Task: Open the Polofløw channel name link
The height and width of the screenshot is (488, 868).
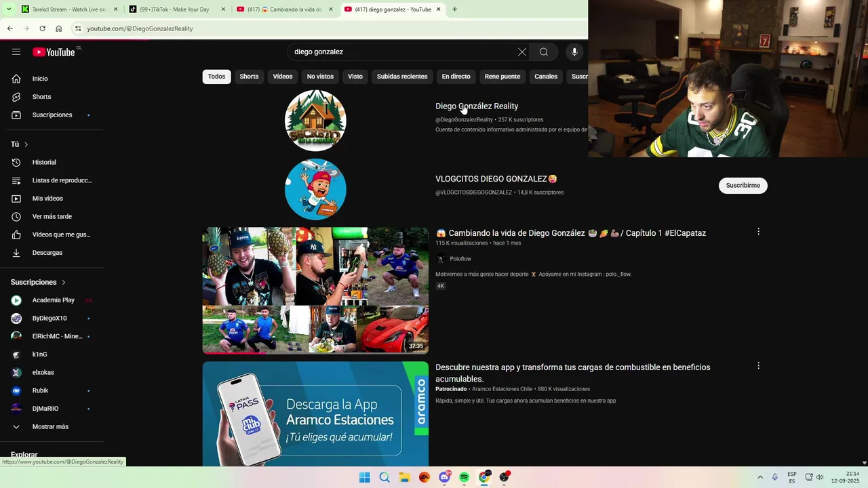Action: pos(460,259)
